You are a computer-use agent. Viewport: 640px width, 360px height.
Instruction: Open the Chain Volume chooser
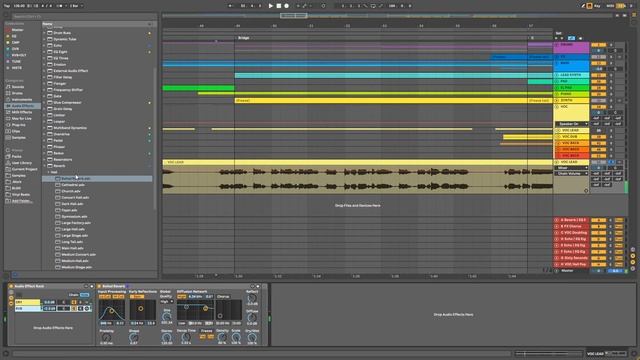571,173
